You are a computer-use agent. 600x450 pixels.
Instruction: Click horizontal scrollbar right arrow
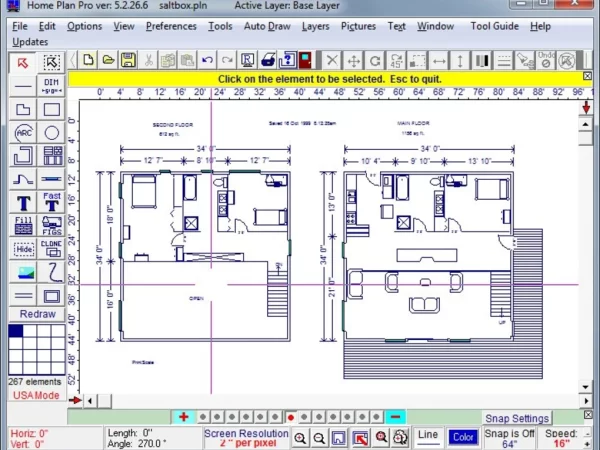[x=586, y=401]
